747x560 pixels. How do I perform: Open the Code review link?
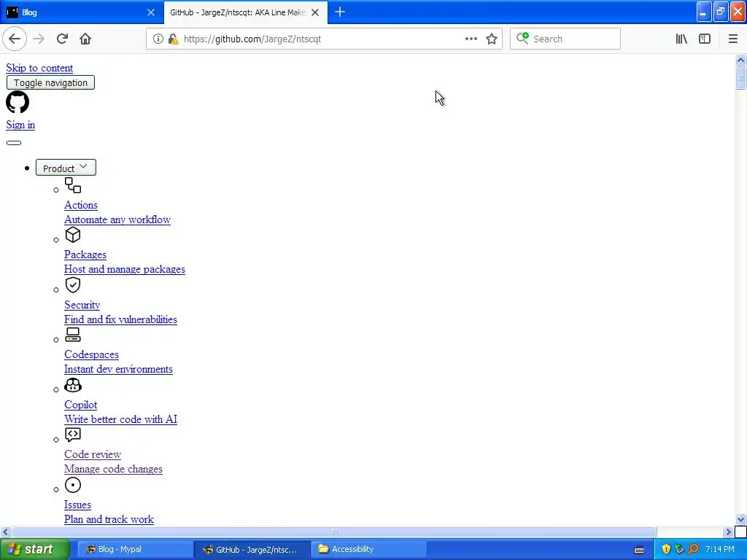(x=93, y=454)
